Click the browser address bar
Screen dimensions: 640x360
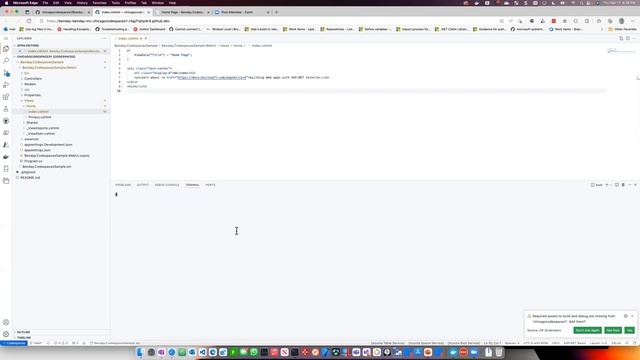[265, 21]
